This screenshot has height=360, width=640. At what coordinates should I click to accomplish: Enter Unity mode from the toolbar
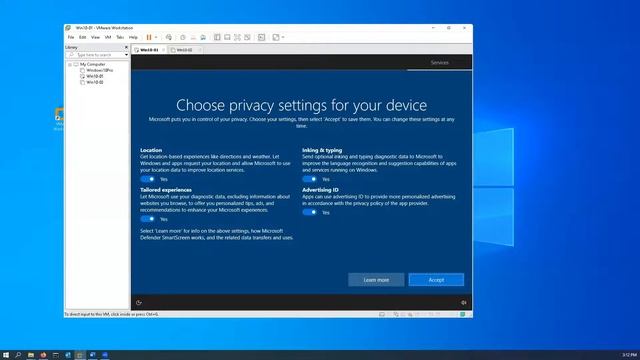[x=247, y=37]
